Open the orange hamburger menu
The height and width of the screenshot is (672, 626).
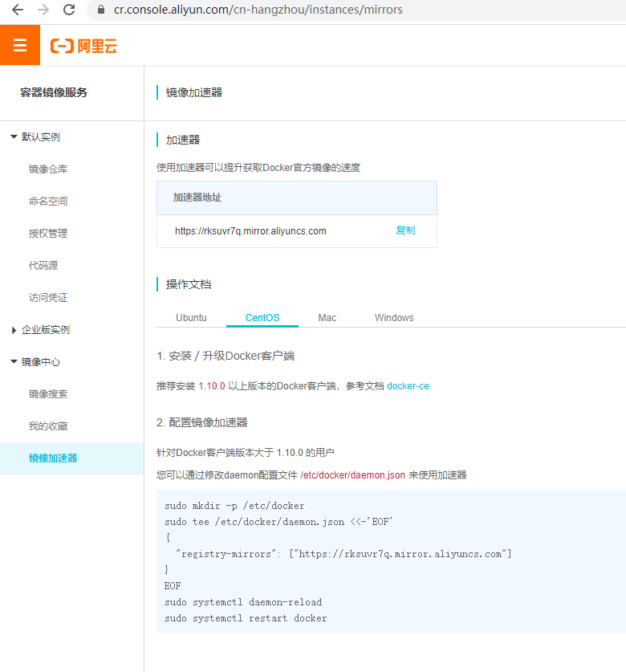[20, 45]
